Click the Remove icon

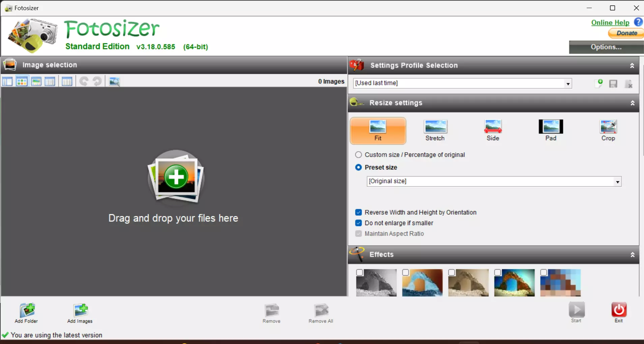click(x=271, y=313)
